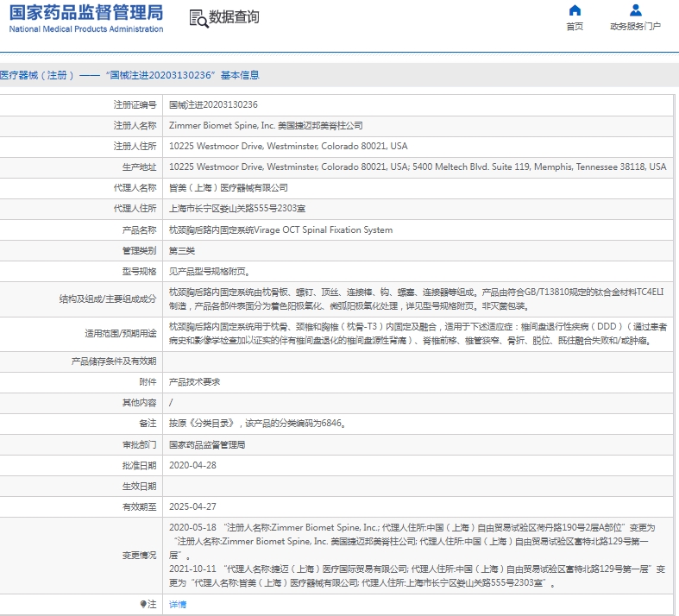Screen dimensions: 679x616
Task: Click the 其他内容 row label
Action: click(139, 403)
